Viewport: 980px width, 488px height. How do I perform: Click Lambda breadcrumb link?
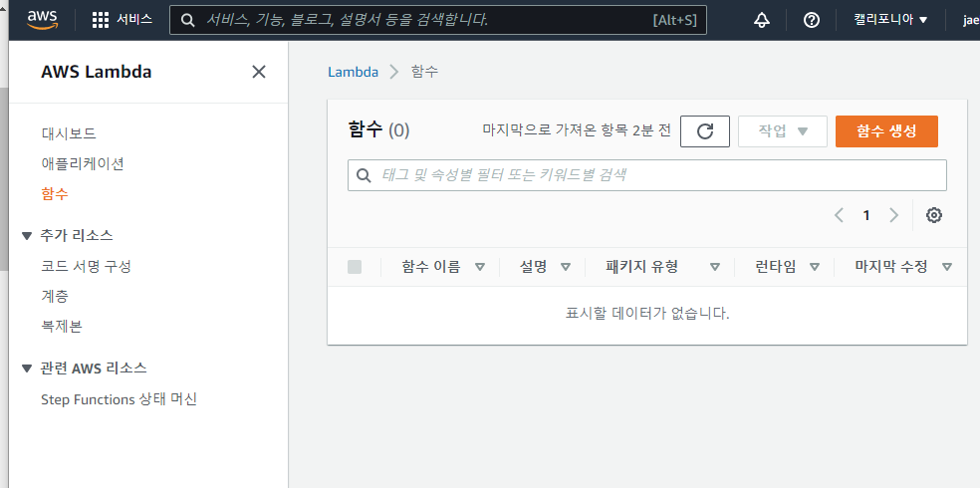click(x=354, y=72)
